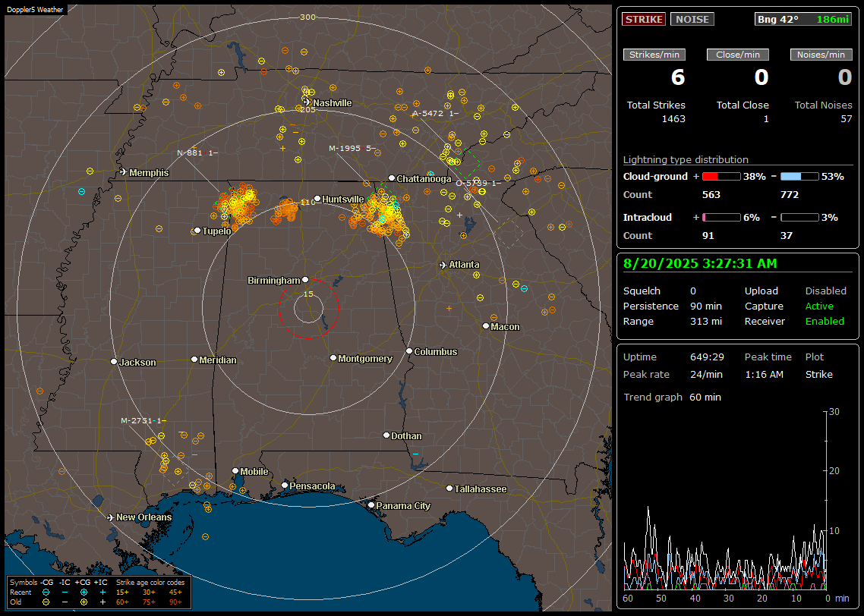Click the Nashville airport airplane icon
Viewport: 864px width, 616px height.
click(x=307, y=102)
